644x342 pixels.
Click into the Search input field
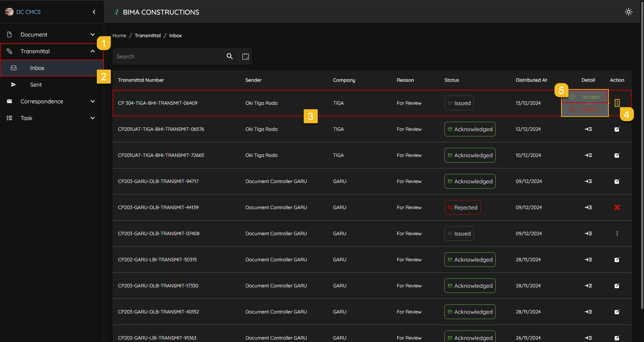point(169,56)
